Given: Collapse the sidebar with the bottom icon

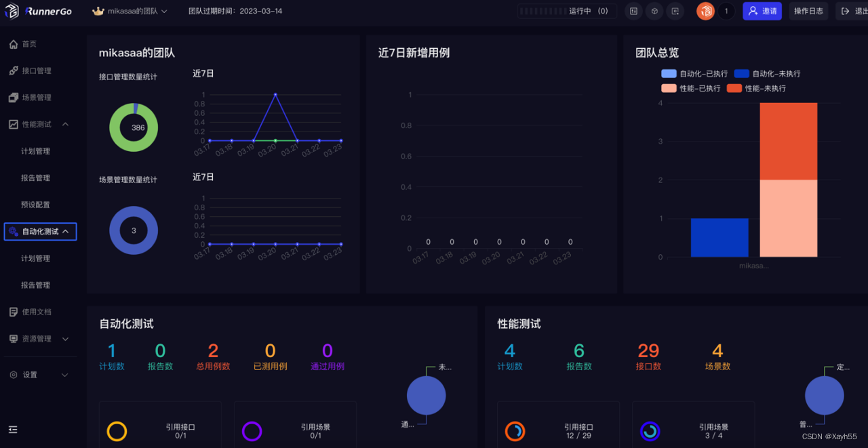Looking at the screenshot, I should pyautogui.click(x=13, y=430).
